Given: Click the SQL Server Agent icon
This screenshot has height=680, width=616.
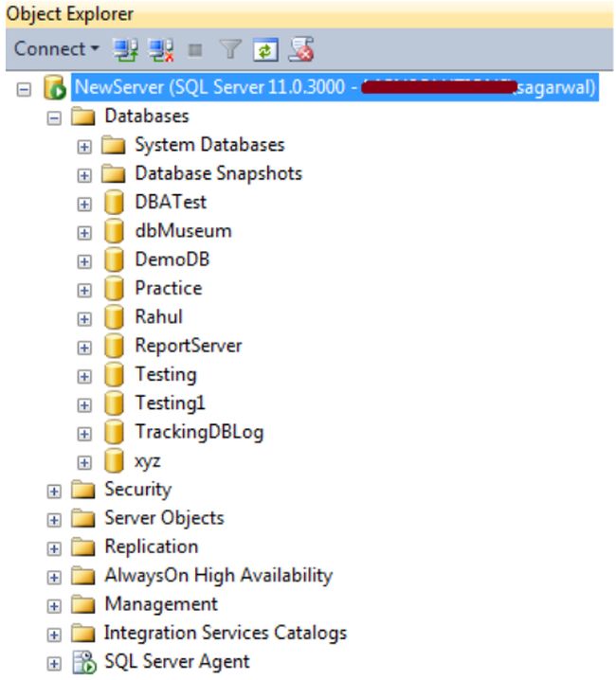Looking at the screenshot, I should click(83, 662).
